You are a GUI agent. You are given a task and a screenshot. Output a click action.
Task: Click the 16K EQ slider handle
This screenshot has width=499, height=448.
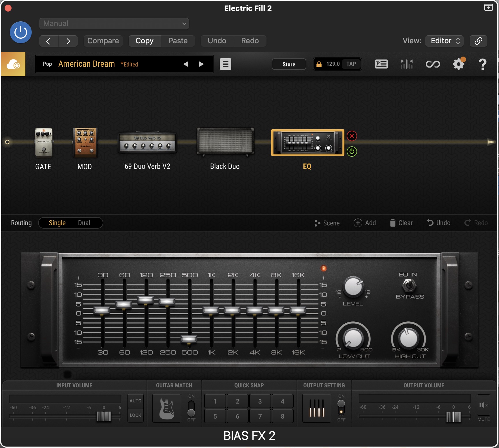pyautogui.click(x=298, y=310)
